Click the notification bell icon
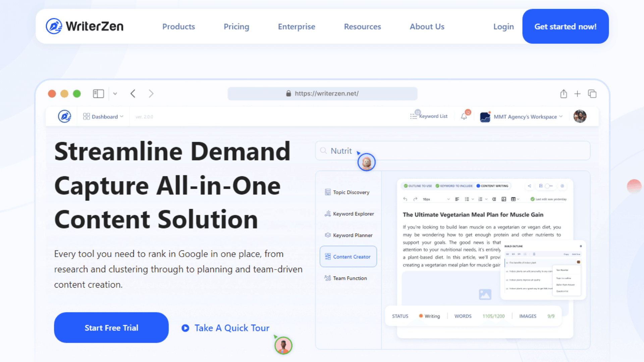Image resolution: width=644 pixels, height=362 pixels. [464, 116]
